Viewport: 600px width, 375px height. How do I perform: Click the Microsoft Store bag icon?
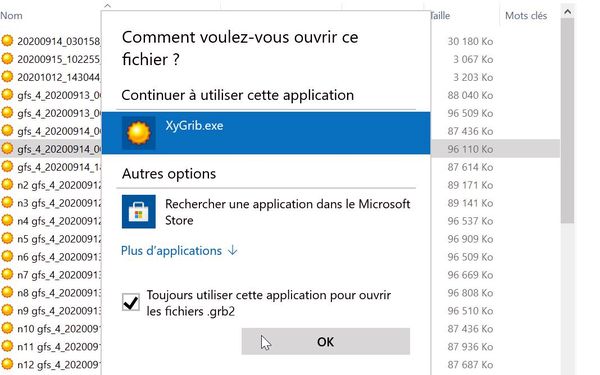click(139, 212)
